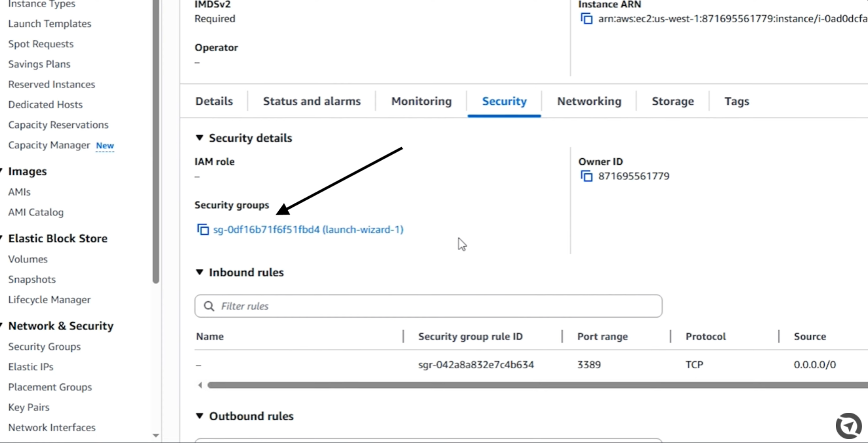Screen dimensions: 868x443
Task: Click the TCP protocol cell
Action: 694,365
